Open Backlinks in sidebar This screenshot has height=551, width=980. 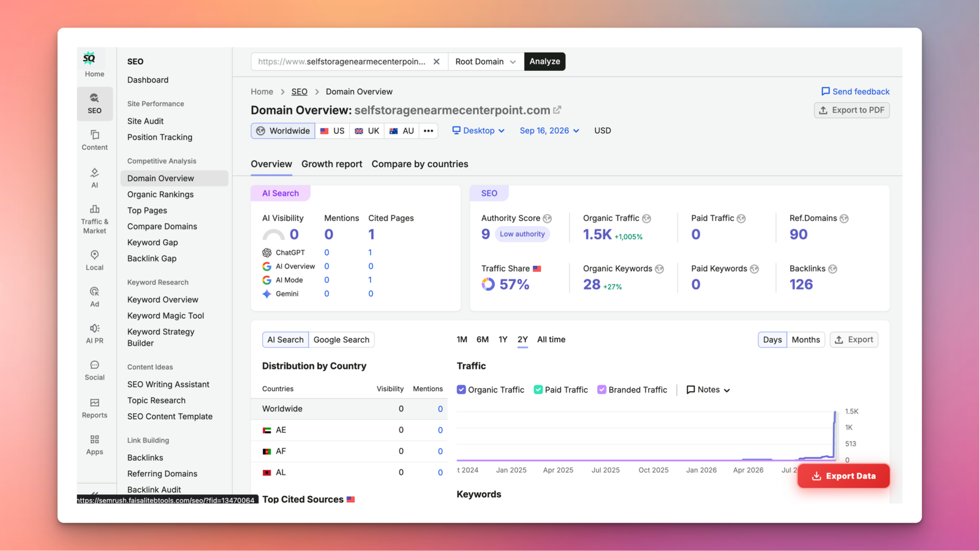(x=145, y=458)
